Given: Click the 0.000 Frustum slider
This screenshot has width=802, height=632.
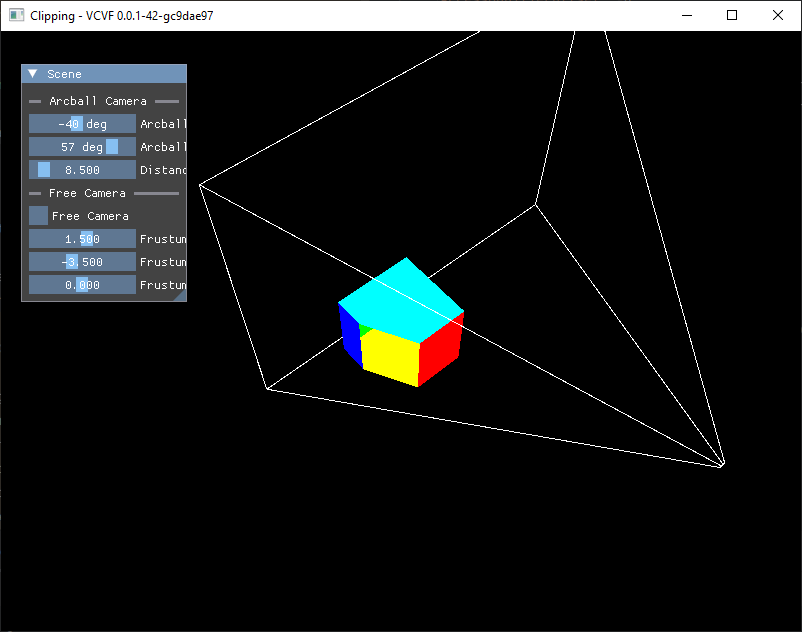Looking at the screenshot, I should [82, 285].
